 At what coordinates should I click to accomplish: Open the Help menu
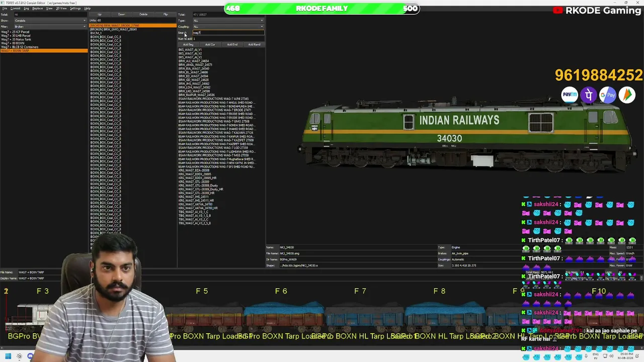(88, 9)
